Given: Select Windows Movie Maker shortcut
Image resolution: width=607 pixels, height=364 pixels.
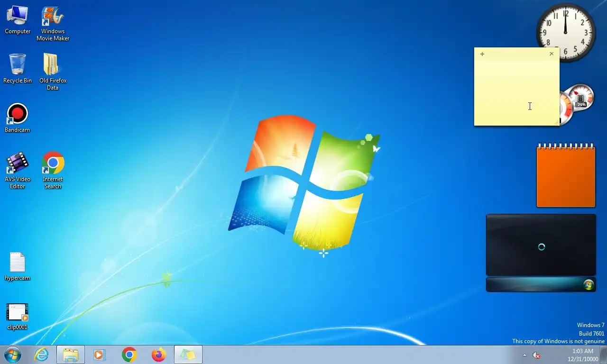Looking at the screenshot, I should [53, 23].
